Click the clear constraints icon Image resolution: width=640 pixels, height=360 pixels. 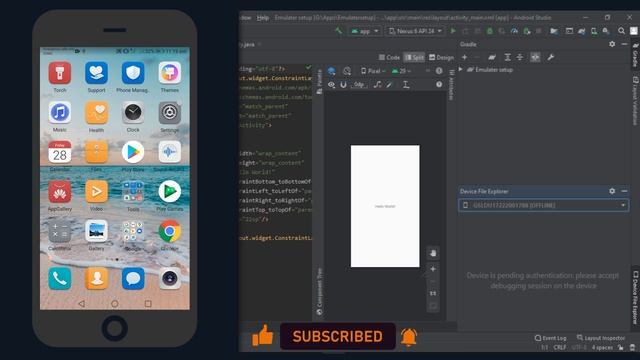378,84
